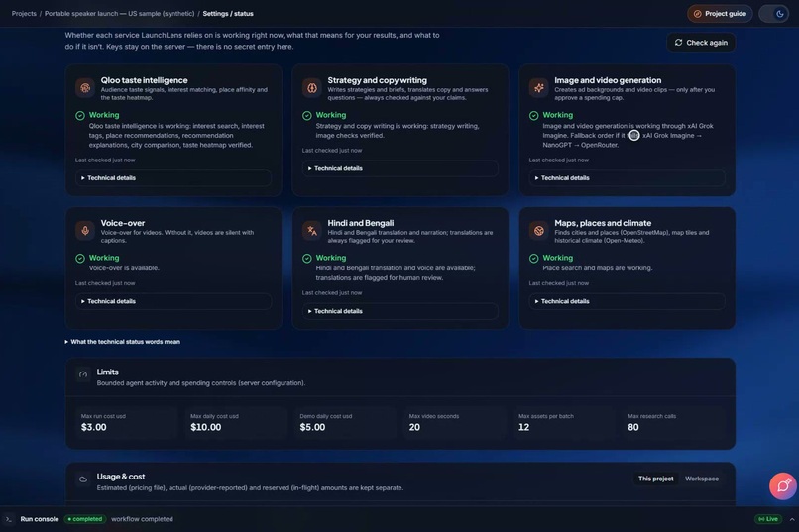The height and width of the screenshot is (532, 799).
Task: Click the workflow completed text
Action: (x=142, y=519)
